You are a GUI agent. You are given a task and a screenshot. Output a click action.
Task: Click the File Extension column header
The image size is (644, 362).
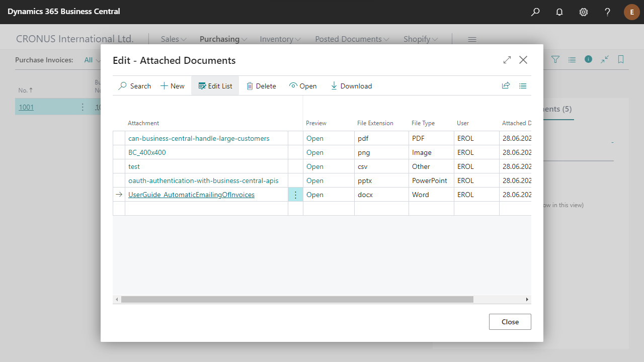click(x=375, y=123)
